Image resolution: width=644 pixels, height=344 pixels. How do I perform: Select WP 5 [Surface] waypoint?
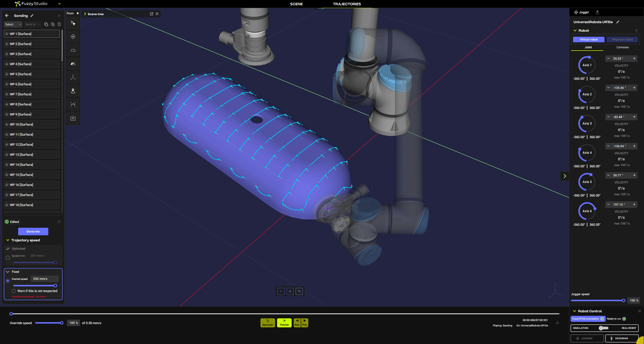pos(32,74)
